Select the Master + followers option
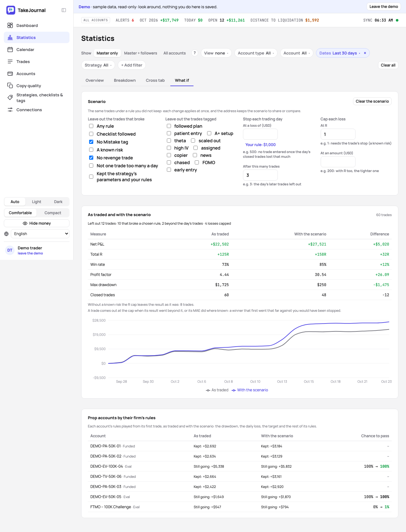Viewport: 406px width, 532px height. (141, 53)
